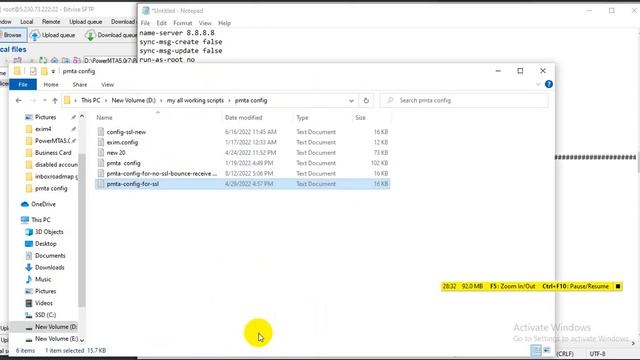Select pmta-config-for-no-ssl-bounce-receive file
This screenshot has height=360, width=640.
click(242, 173)
